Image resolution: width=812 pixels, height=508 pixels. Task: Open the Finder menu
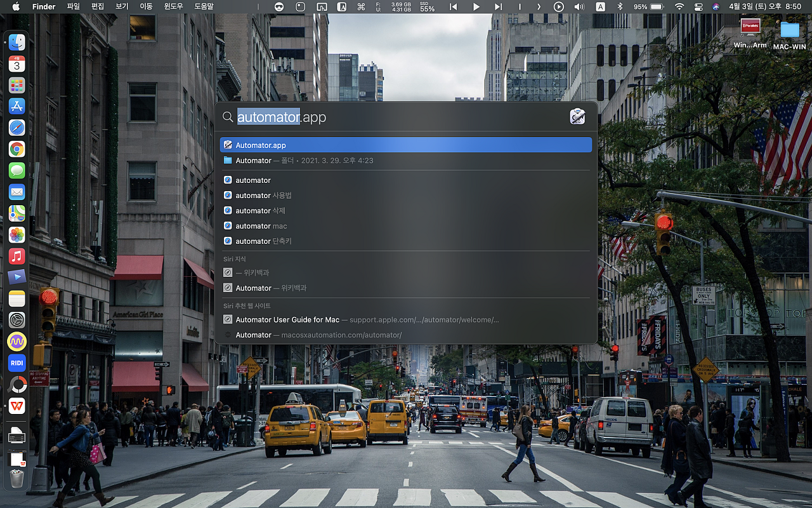point(44,6)
